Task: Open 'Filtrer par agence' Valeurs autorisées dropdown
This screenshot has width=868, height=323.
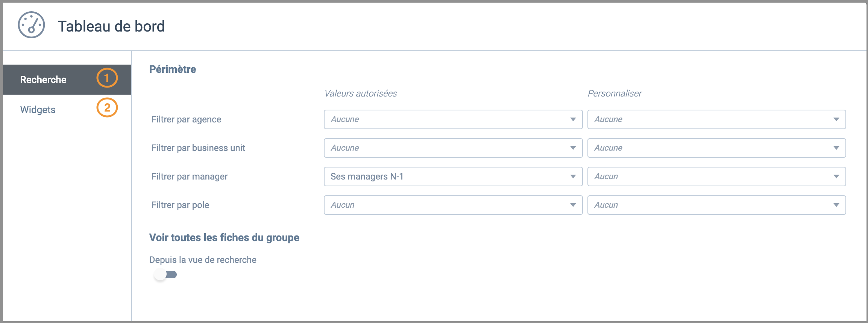Action: point(453,119)
